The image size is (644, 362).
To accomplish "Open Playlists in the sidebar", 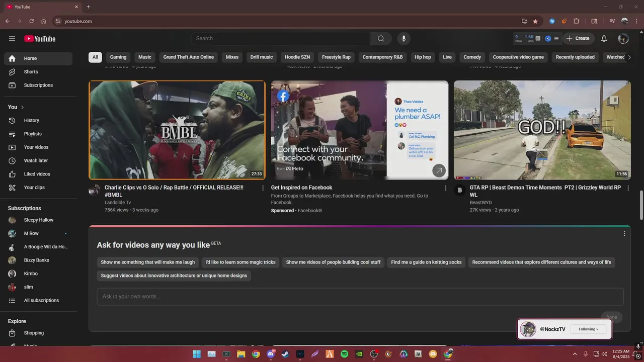I will pos(38,134).
